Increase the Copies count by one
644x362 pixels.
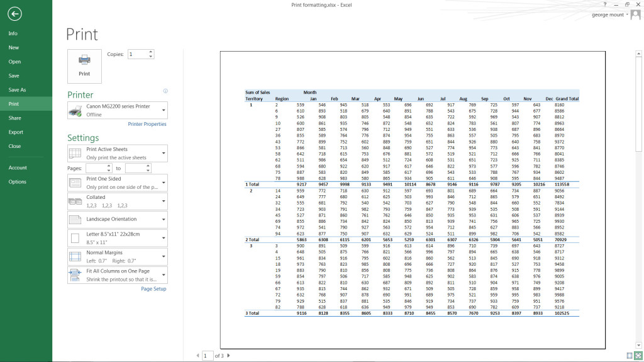150,52
